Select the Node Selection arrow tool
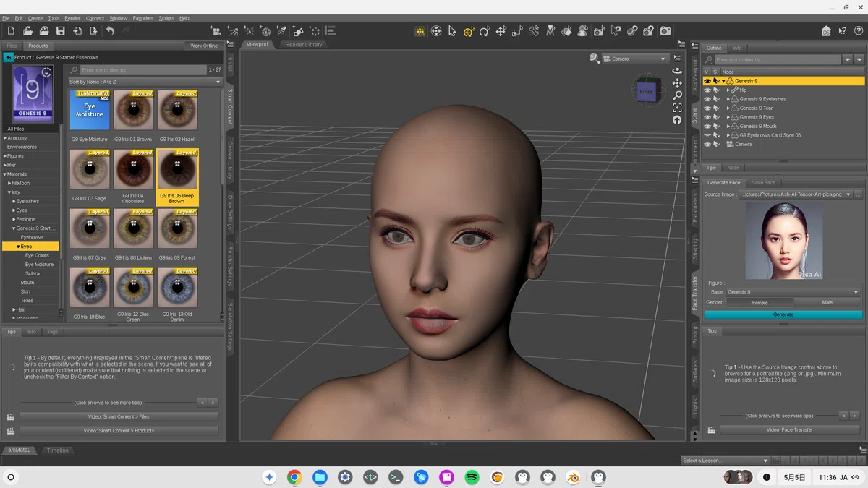This screenshot has height=488, width=868. tap(452, 31)
